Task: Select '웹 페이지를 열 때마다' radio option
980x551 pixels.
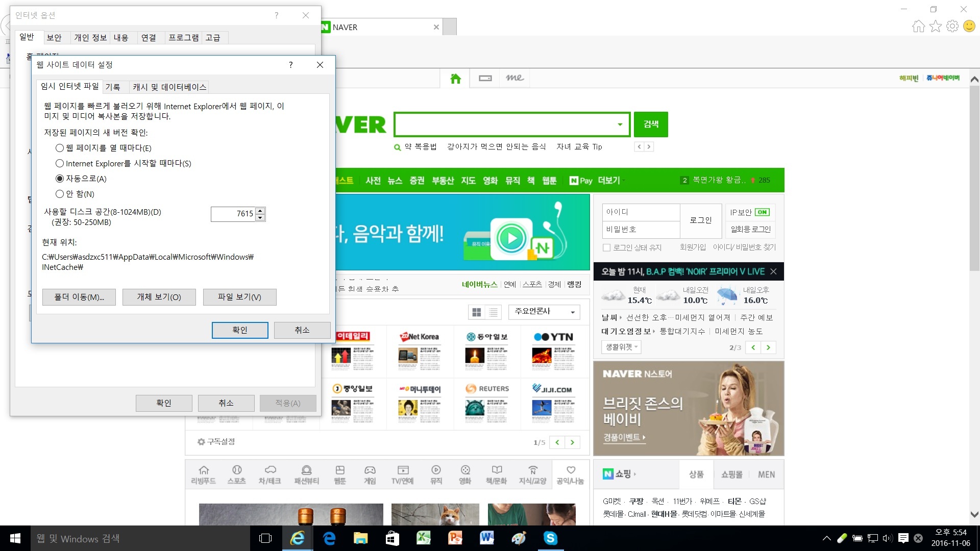Action: (60, 148)
